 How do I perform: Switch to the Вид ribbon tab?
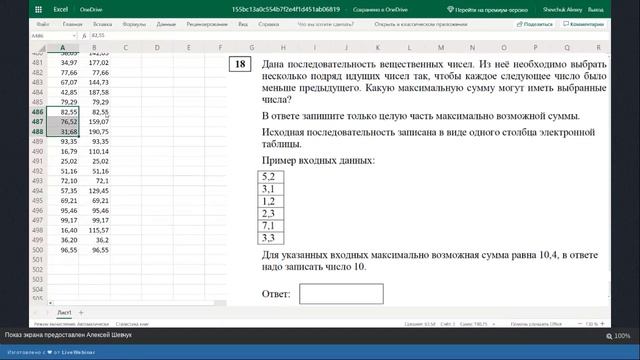tap(243, 24)
